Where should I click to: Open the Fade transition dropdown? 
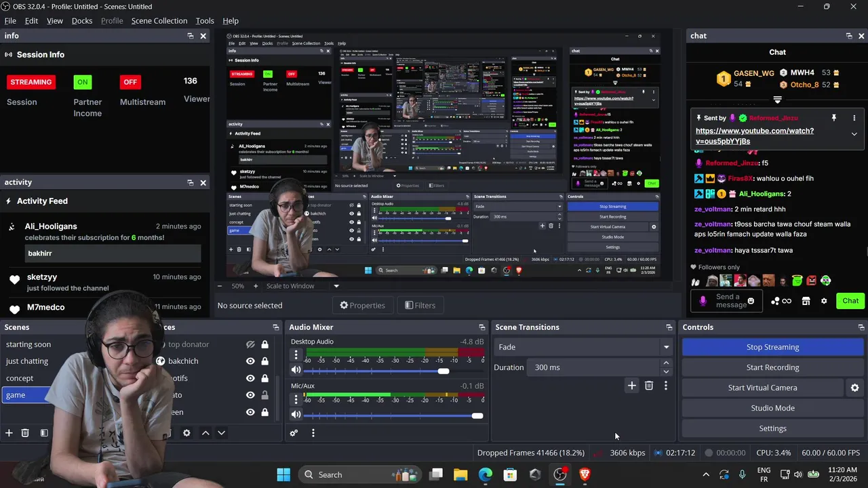pos(583,347)
